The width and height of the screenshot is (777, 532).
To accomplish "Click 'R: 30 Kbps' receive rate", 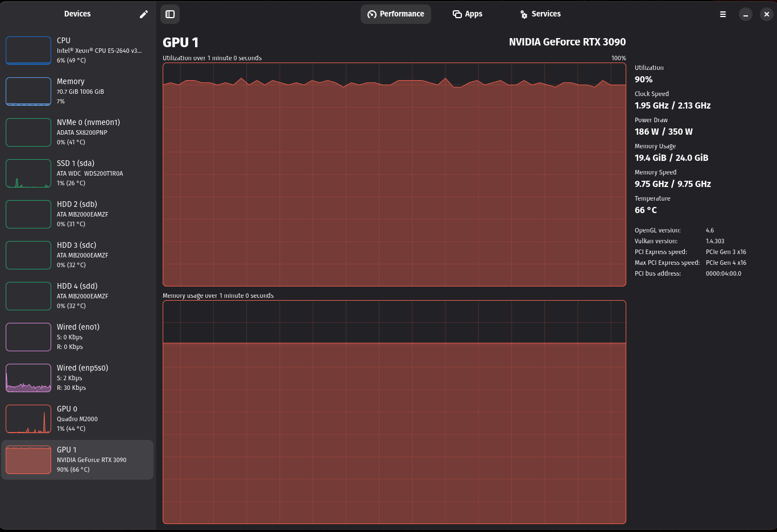I will [x=71, y=388].
